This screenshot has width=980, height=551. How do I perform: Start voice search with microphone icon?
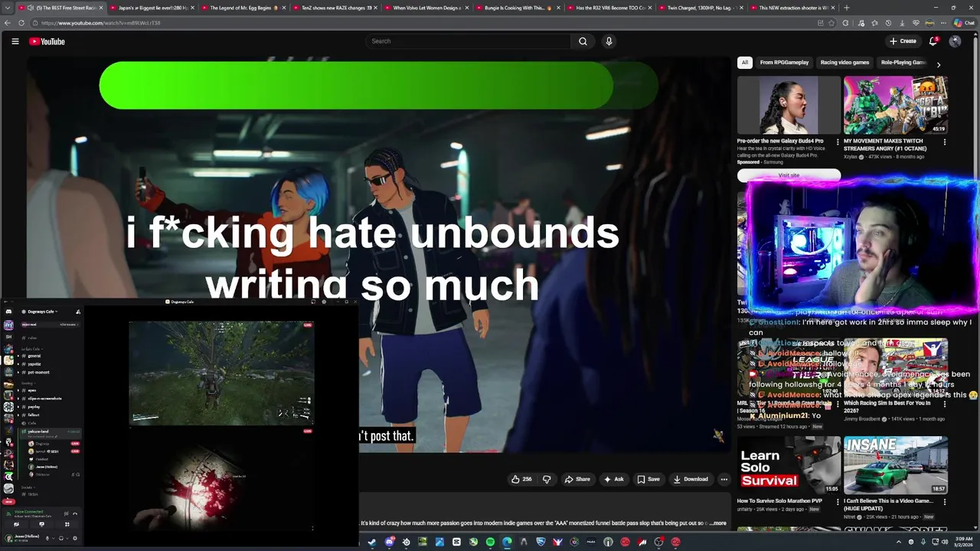[609, 41]
